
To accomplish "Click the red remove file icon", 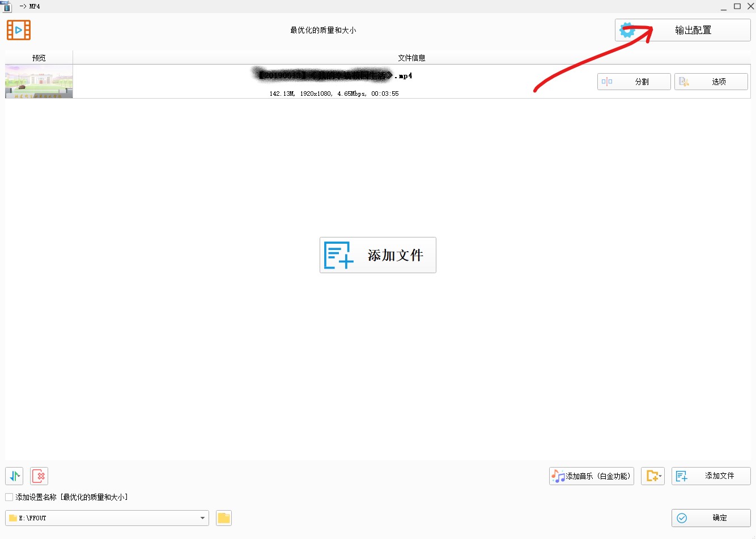I will pyautogui.click(x=39, y=476).
